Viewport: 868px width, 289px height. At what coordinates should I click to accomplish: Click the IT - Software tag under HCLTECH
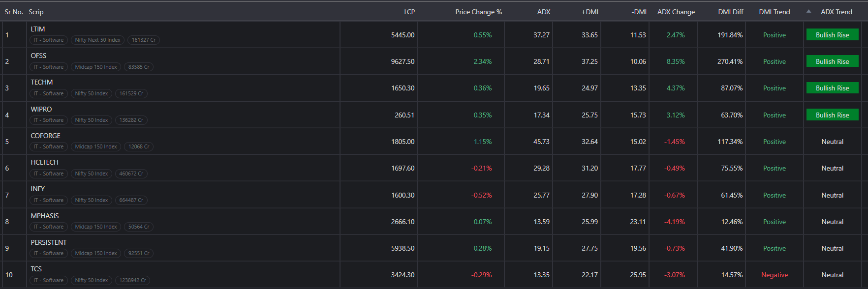click(x=49, y=173)
